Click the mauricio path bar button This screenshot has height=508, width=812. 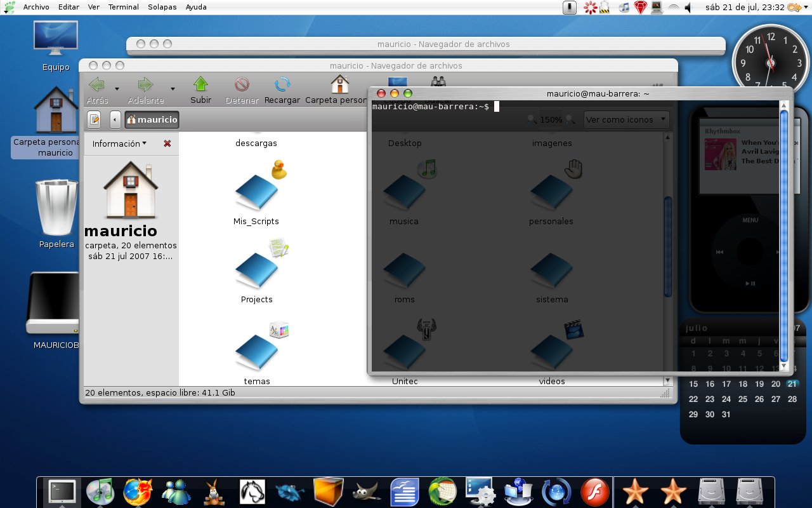(x=152, y=119)
